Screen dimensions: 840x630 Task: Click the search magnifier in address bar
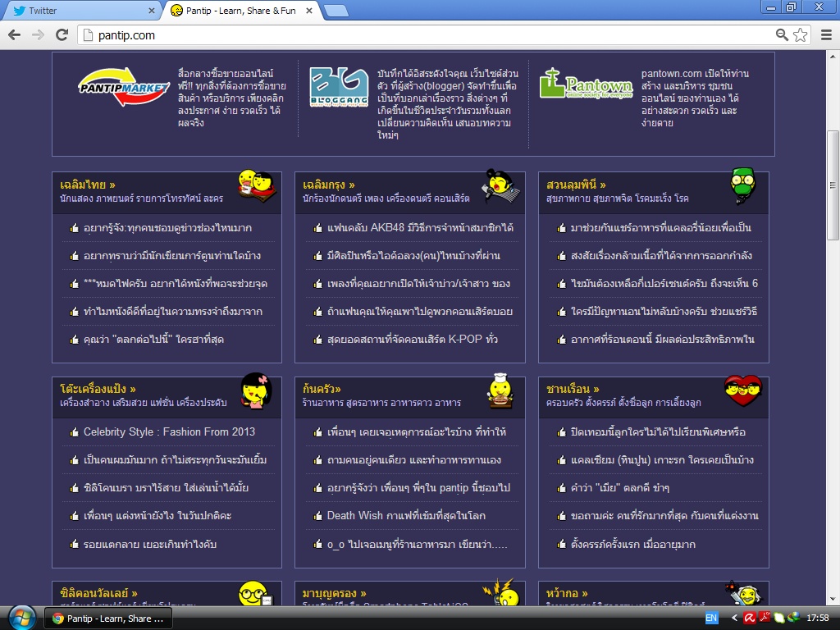click(782, 35)
